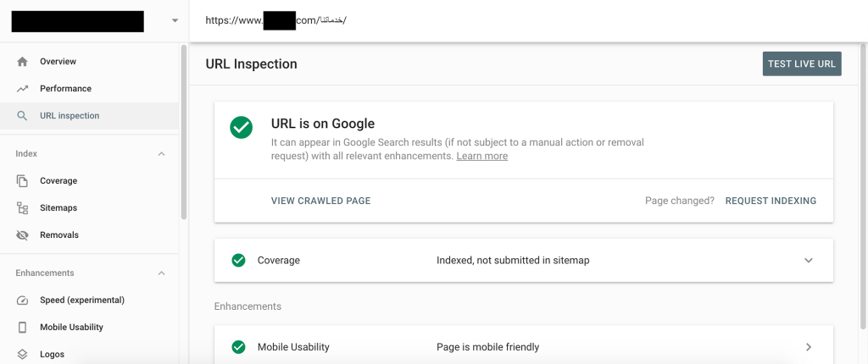Collapse the Enhancements sidebar section
The width and height of the screenshot is (868, 364).
(161, 273)
